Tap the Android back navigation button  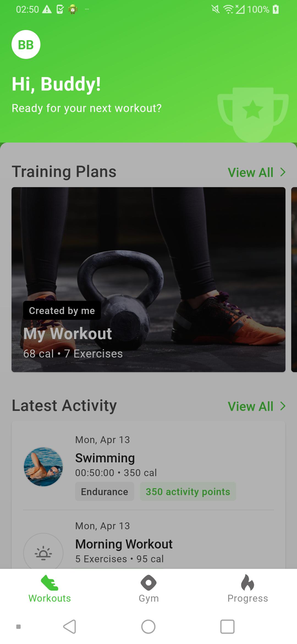70,627
